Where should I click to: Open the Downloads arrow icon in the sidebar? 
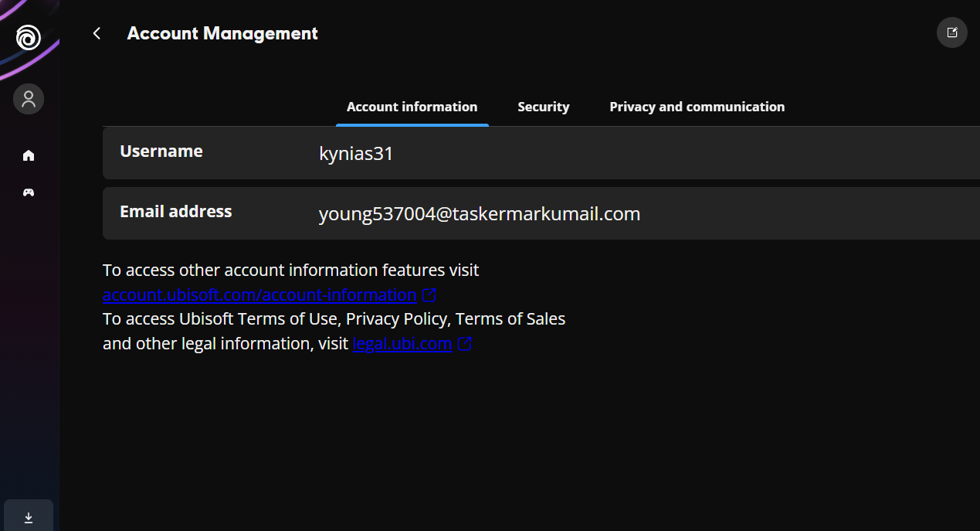[x=29, y=518]
